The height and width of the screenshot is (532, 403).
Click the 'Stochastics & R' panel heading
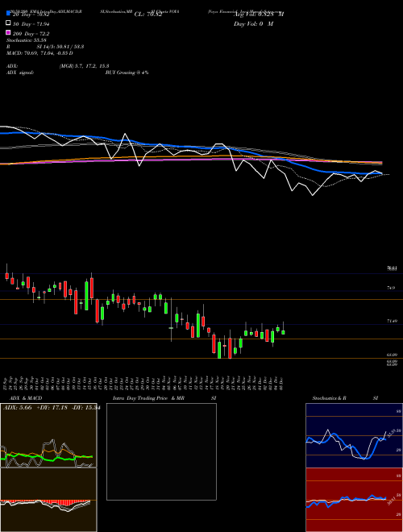[329, 398]
